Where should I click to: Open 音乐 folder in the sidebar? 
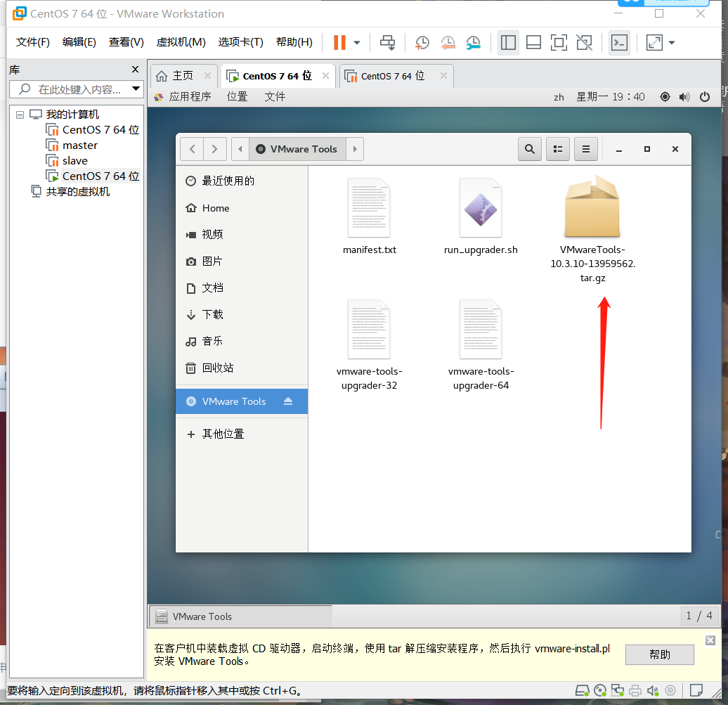click(242, 342)
